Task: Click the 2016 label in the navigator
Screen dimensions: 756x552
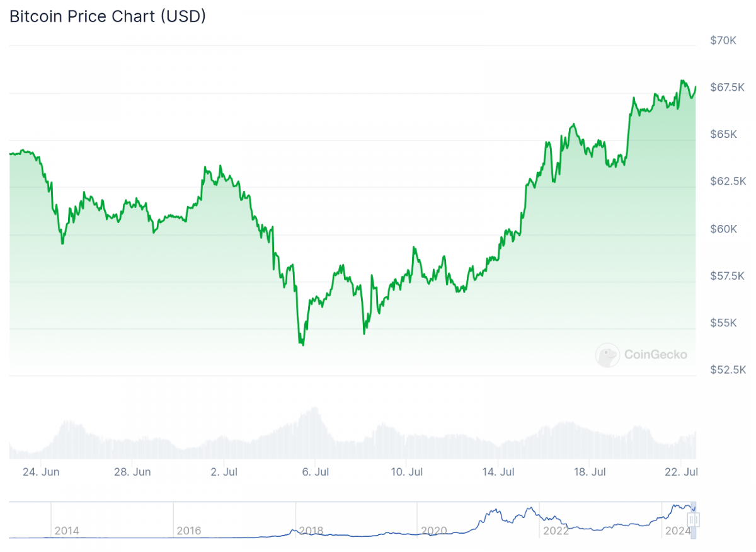Action: click(x=189, y=531)
